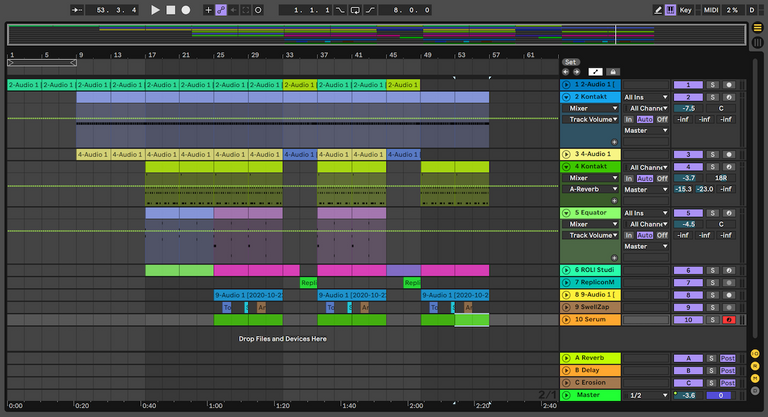Viewport: 768px width, 417px height.
Task: Fold track 4 Kontakt
Action: pyautogui.click(x=566, y=167)
